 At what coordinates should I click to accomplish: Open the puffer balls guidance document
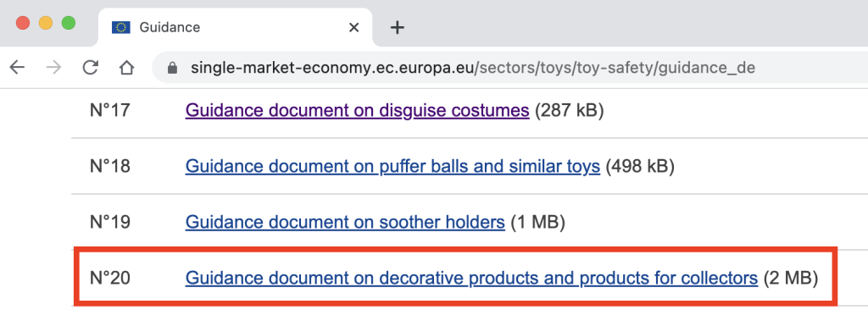(x=392, y=166)
